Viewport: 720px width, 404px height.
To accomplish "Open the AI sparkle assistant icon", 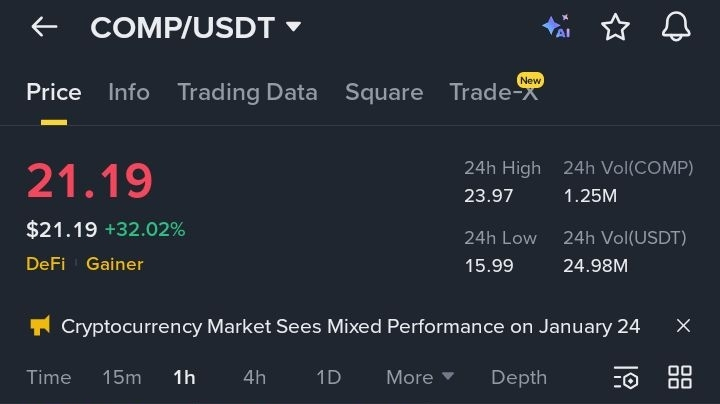I will click(x=557, y=27).
